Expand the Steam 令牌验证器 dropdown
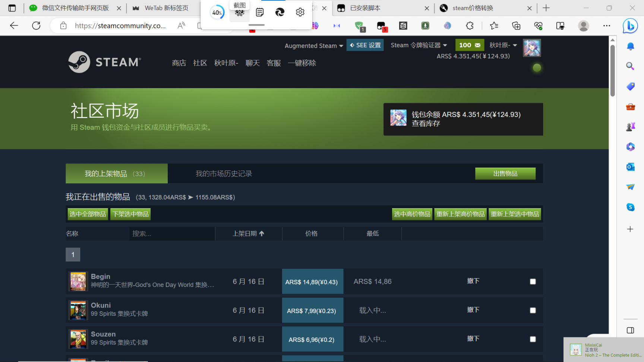Screen dimensions: 644x362 click(419, 45)
